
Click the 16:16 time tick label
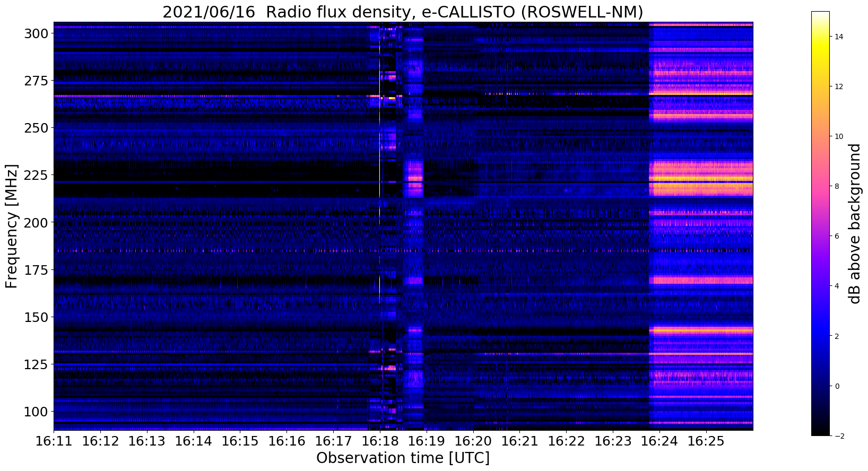click(x=287, y=441)
